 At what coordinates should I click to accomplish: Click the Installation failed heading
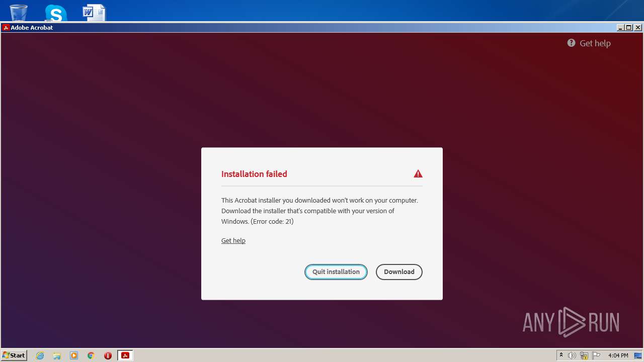click(x=254, y=174)
